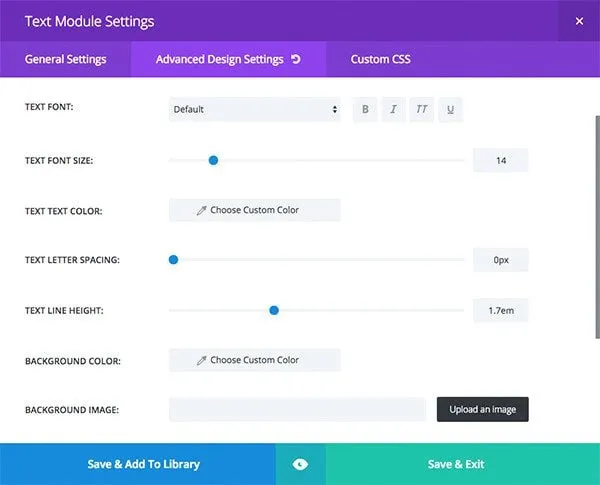Switch to the Custom CSS tab

[381, 59]
